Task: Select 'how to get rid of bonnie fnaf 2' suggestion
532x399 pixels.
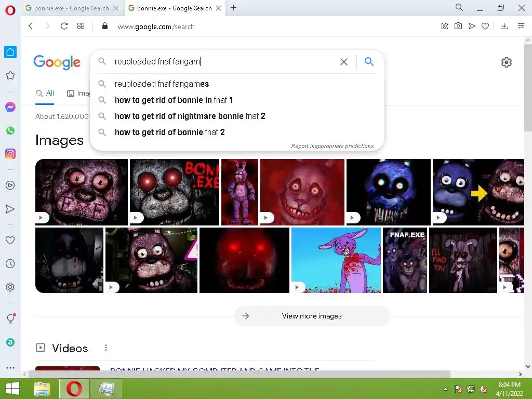Action: point(237,132)
